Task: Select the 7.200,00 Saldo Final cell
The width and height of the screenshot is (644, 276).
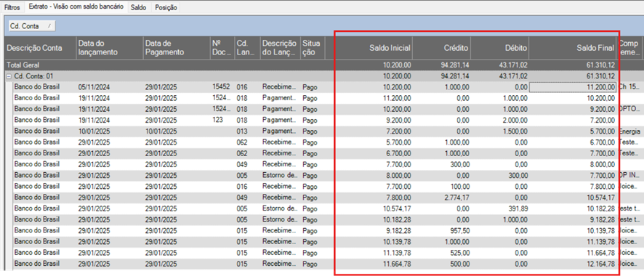Action: [602, 120]
